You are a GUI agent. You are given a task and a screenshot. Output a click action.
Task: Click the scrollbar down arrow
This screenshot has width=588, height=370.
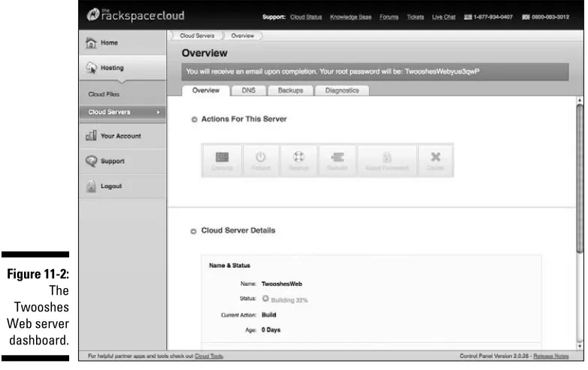click(x=580, y=347)
